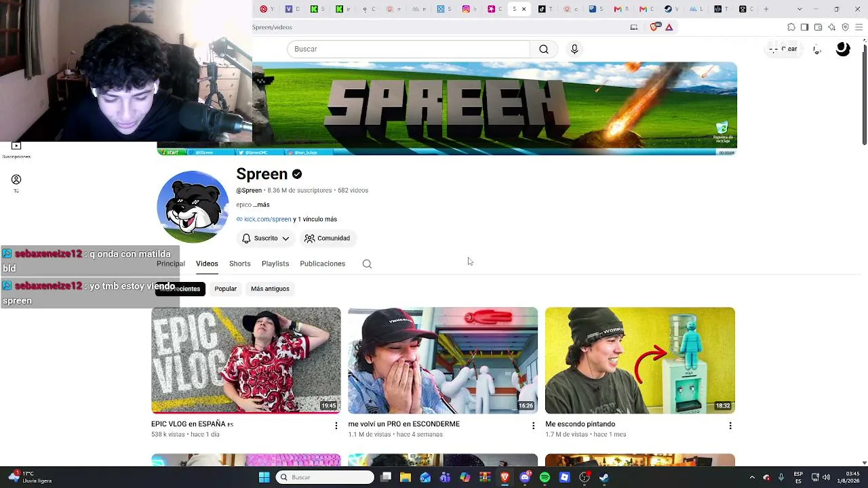Open the Principal channel tab
868x488 pixels.
[x=171, y=264]
